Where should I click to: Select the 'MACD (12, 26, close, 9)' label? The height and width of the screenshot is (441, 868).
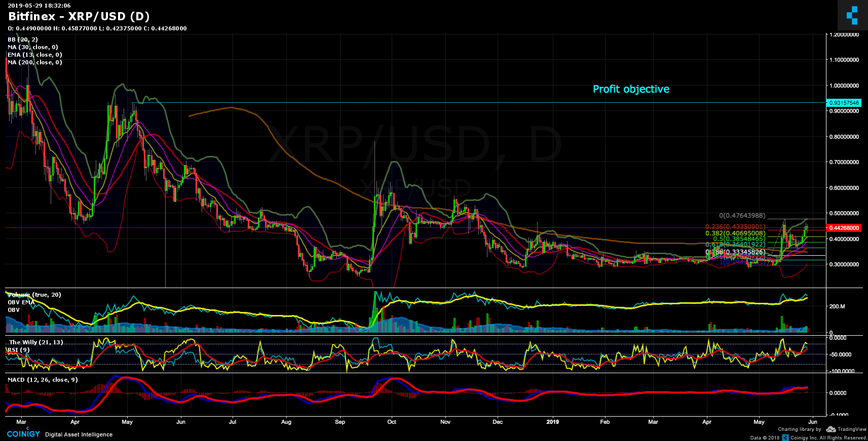(43, 380)
